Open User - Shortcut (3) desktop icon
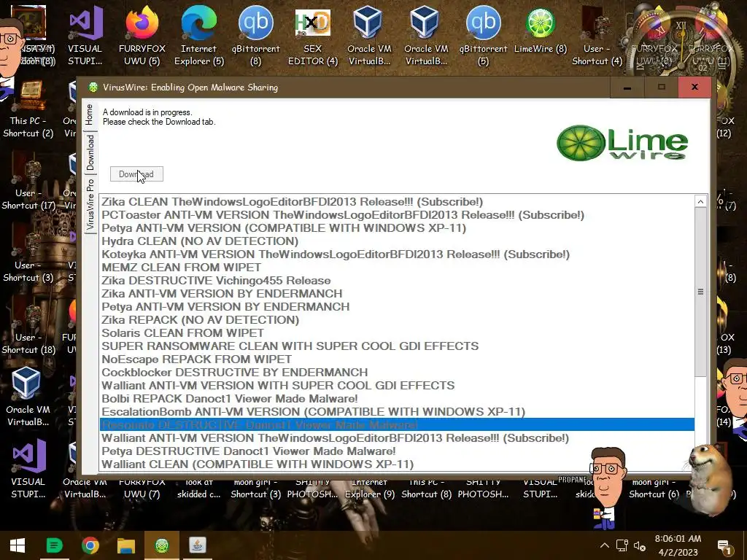Screen dimensions: 747x560 click(x=28, y=254)
